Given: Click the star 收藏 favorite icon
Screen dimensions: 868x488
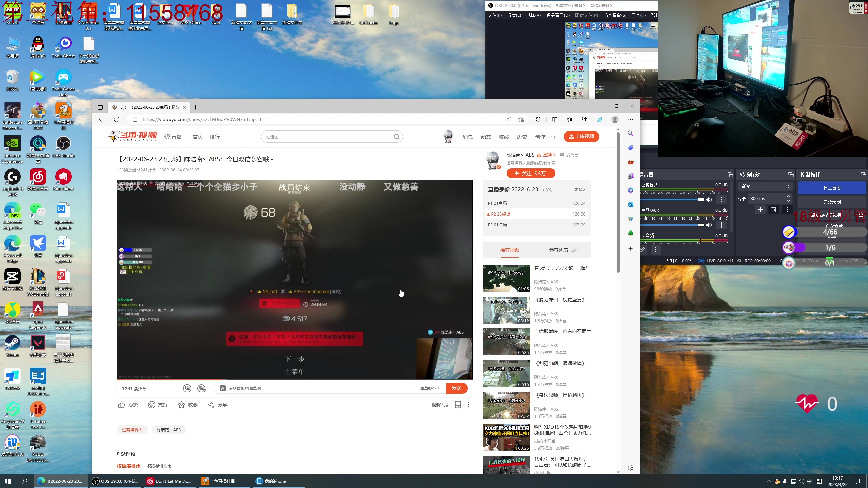Looking at the screenshot, I should pos(182,405).
